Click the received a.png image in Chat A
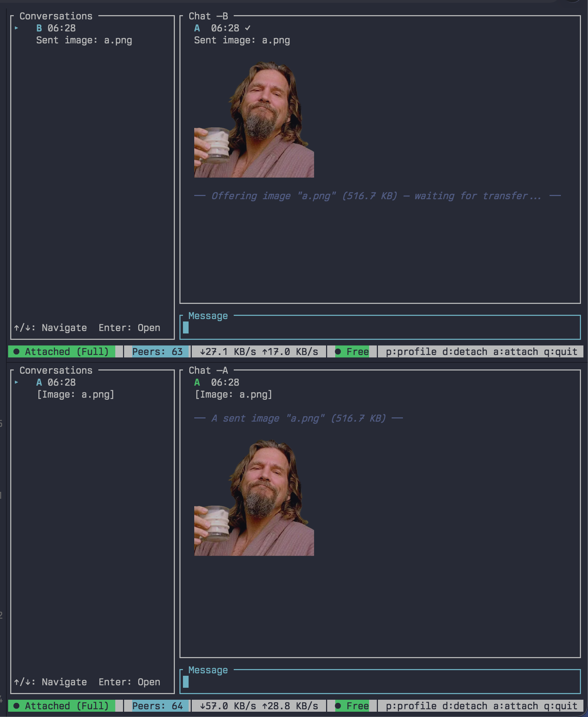 click(x=254, y=498)
